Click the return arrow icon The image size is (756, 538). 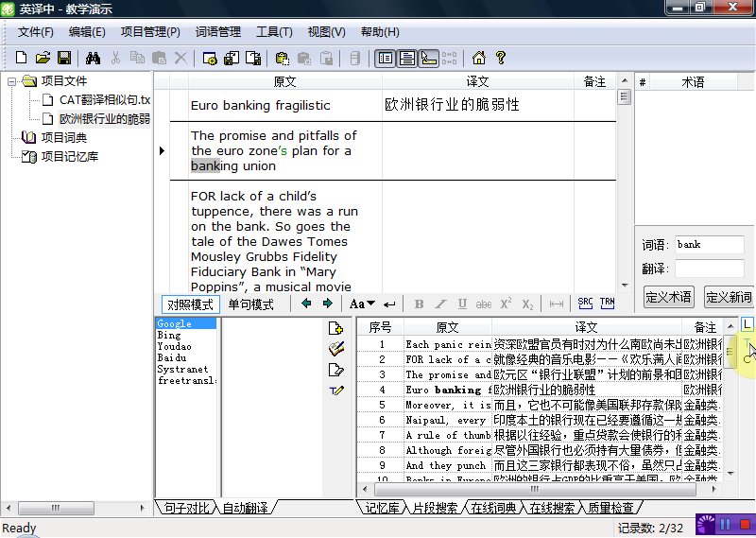(389, 304)
